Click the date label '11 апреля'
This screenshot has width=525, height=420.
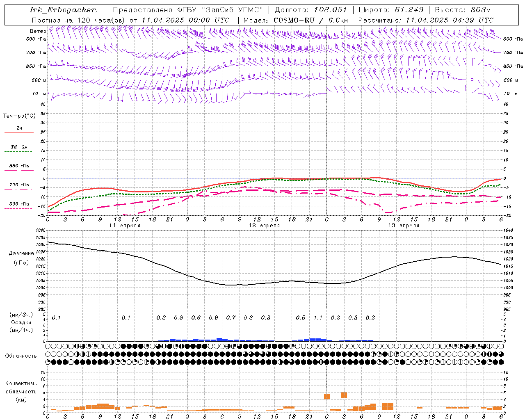pos(125,226)
